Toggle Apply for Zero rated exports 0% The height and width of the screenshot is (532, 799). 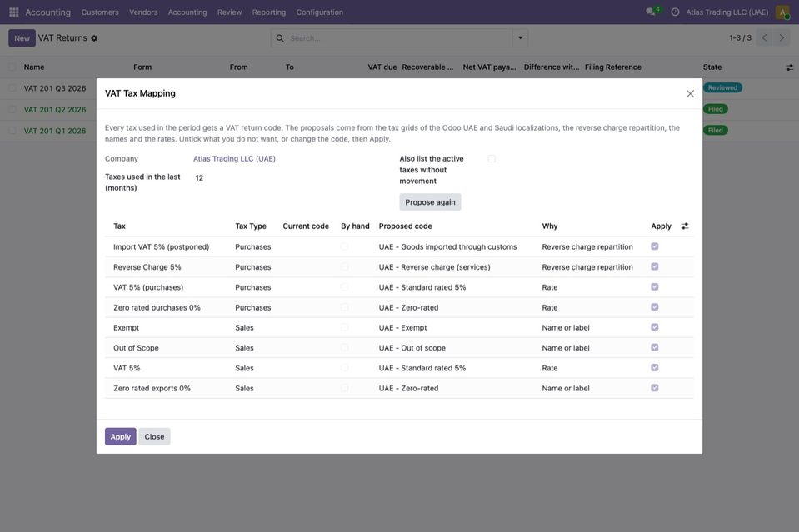click(655, 388)
